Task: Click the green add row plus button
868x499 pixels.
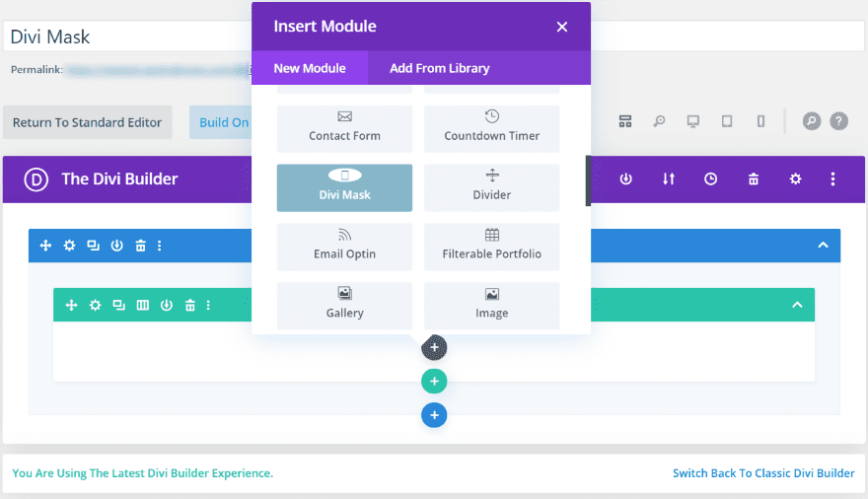Action: (434, 382)
